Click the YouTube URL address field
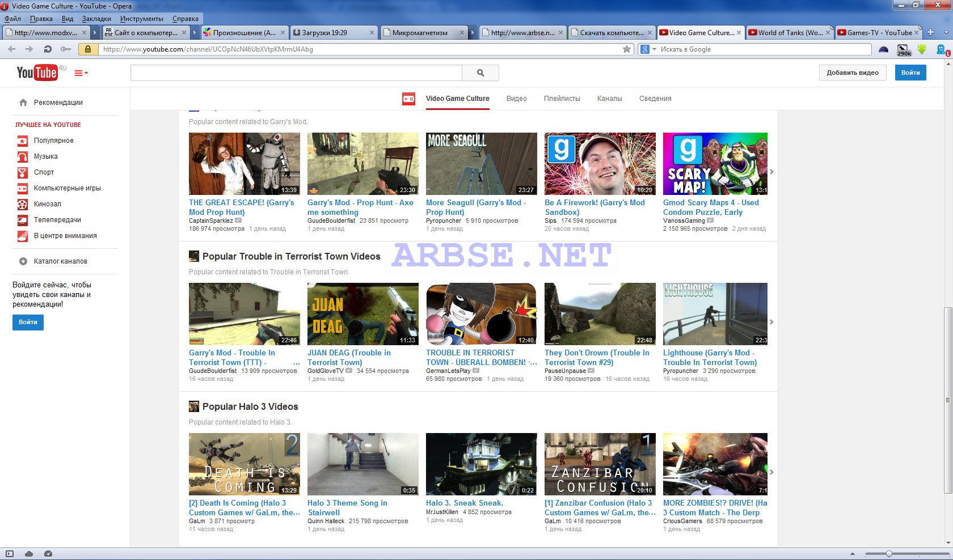The image size is (953, 560). [x=357, y=49]
